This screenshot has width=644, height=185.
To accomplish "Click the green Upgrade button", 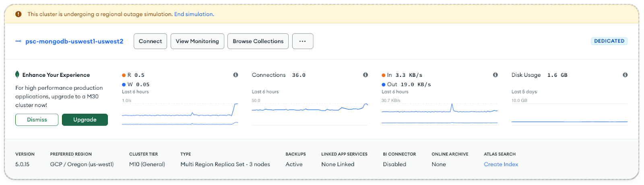I will tap(85, 120).
